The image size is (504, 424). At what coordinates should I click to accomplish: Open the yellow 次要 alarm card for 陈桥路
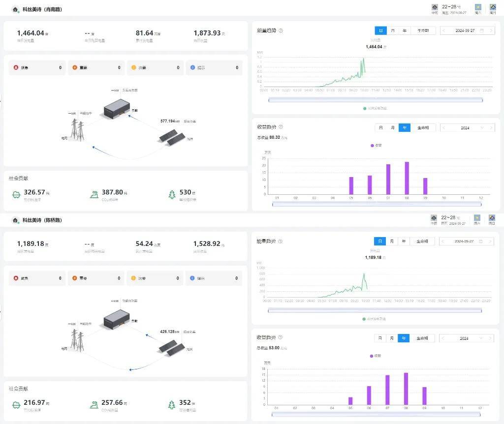click(x=155, y=278)
